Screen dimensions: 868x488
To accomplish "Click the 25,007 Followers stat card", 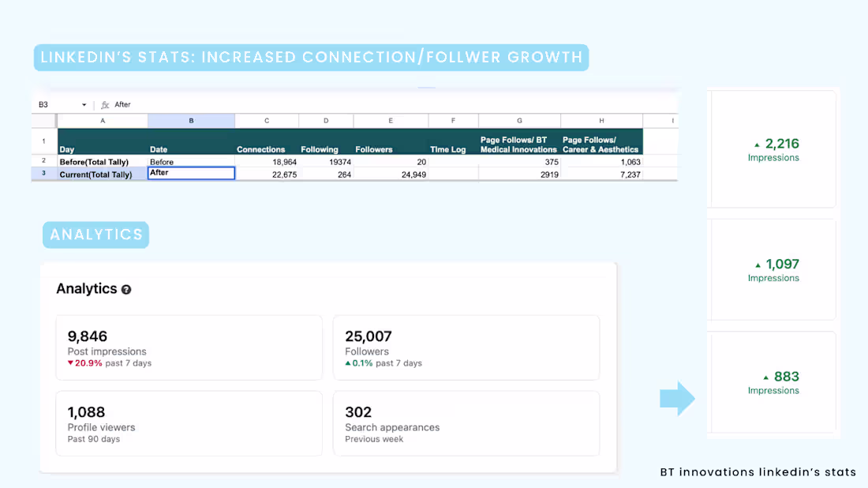I will pos(466,347).
